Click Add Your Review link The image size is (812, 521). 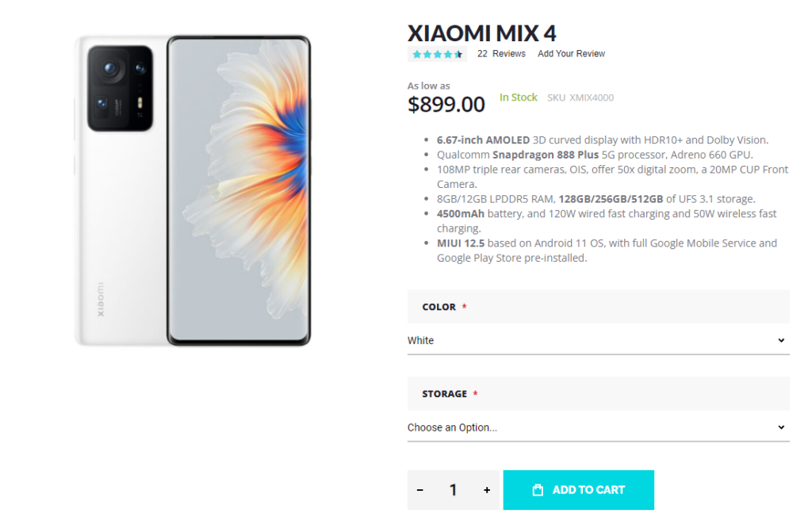[x=571, y=54]
